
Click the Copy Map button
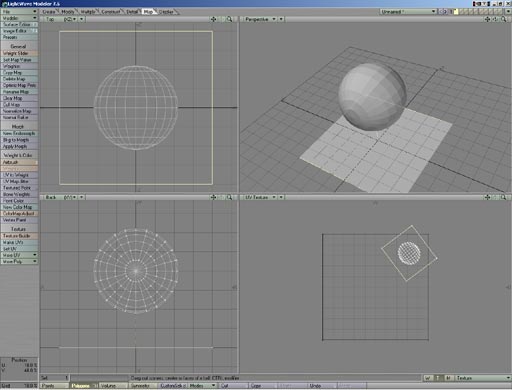(x=19, y=73)
